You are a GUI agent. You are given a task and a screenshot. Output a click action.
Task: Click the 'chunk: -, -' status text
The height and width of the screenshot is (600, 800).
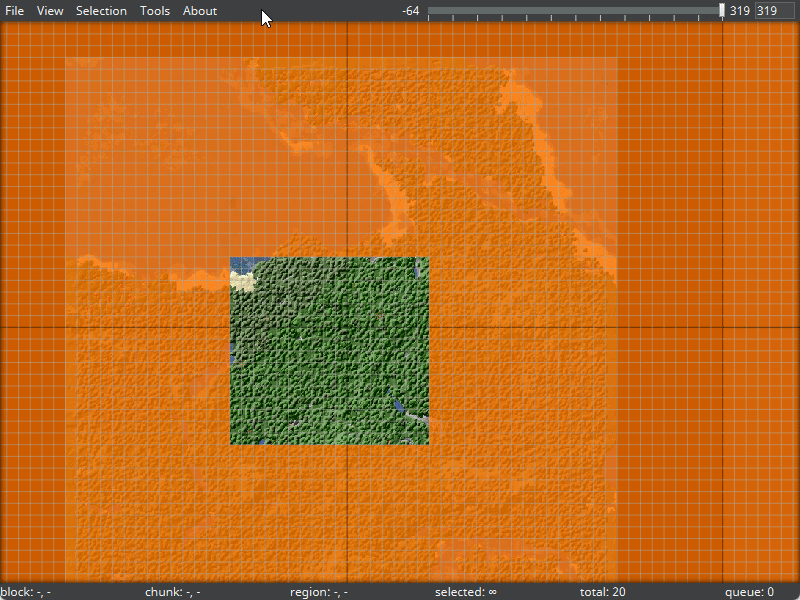point(172,592)
